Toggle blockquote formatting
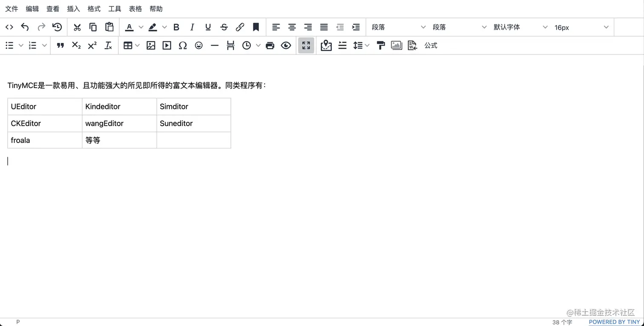Screen dimensions: 644x326 pos(60,46)
